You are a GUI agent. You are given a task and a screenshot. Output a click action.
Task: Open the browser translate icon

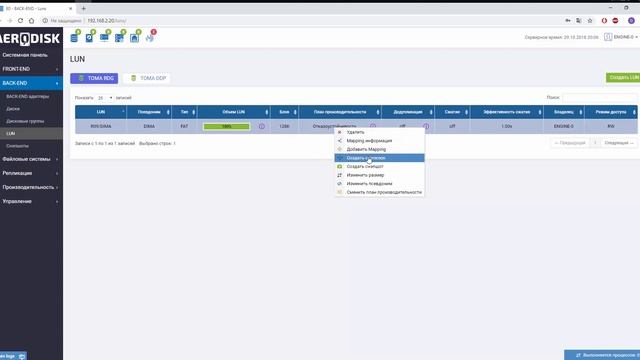[x=579, y=20]
